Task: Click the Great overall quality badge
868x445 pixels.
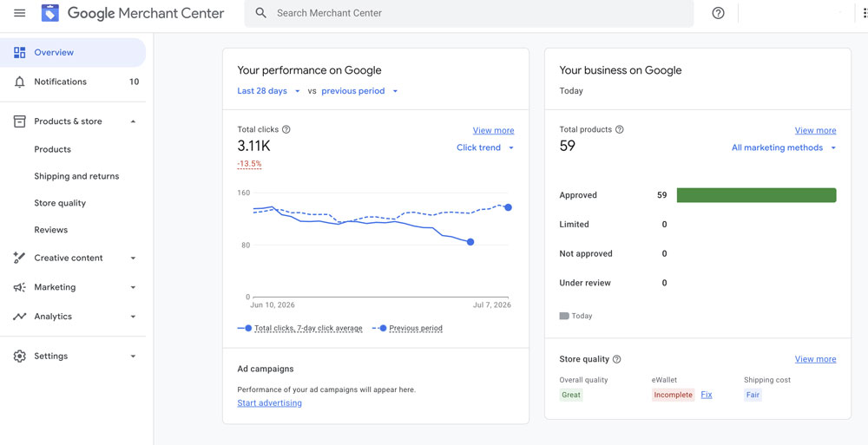Action: (x=571, y=396)
